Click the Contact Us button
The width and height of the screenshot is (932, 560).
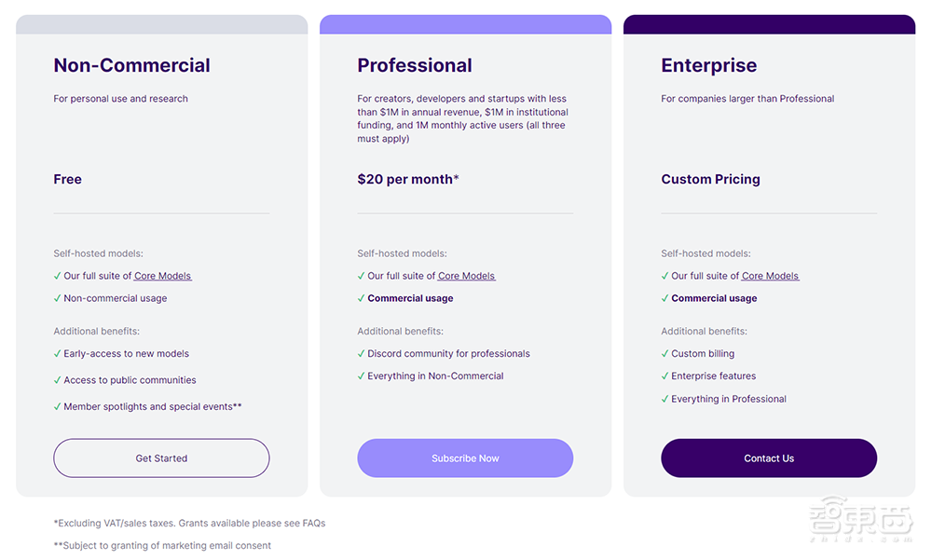pyautogui.click(x=769, y=458)
